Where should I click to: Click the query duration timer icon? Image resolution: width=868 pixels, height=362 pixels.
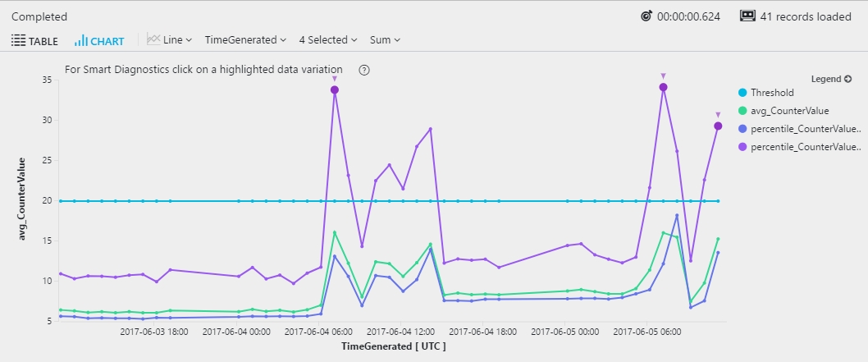646,16
